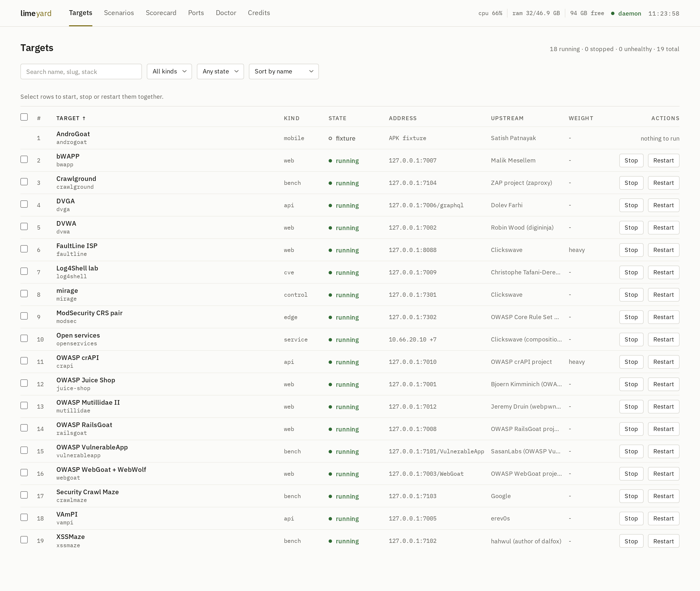Tick the OWASP crAPI checkbox
Image resolution: width=700 pixels, height=591 pixels.
(24, 360)
